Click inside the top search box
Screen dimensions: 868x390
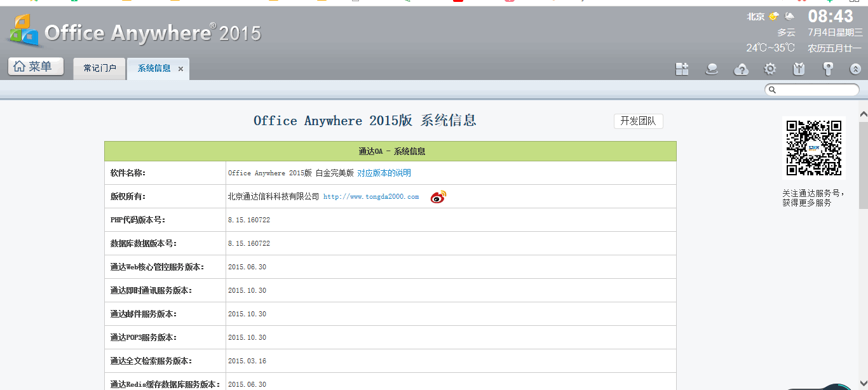(x=815, y=90)
